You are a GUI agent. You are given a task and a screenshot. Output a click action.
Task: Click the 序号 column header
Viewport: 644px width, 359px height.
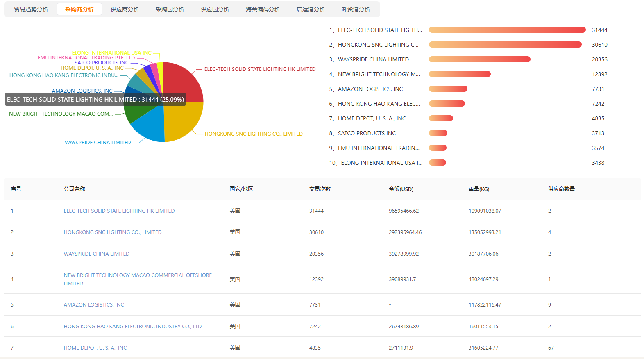(x=16, y=189)
